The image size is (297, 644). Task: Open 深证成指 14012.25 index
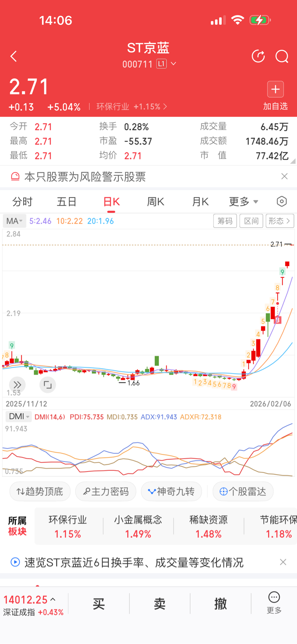tap(33, 606)
